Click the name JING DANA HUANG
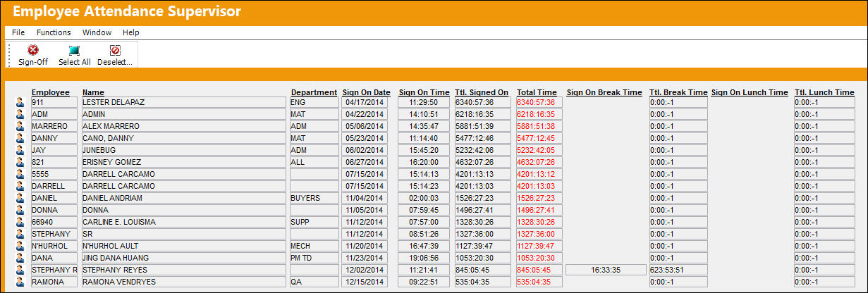Screen dimensions: 868x293 pos(184,258)
